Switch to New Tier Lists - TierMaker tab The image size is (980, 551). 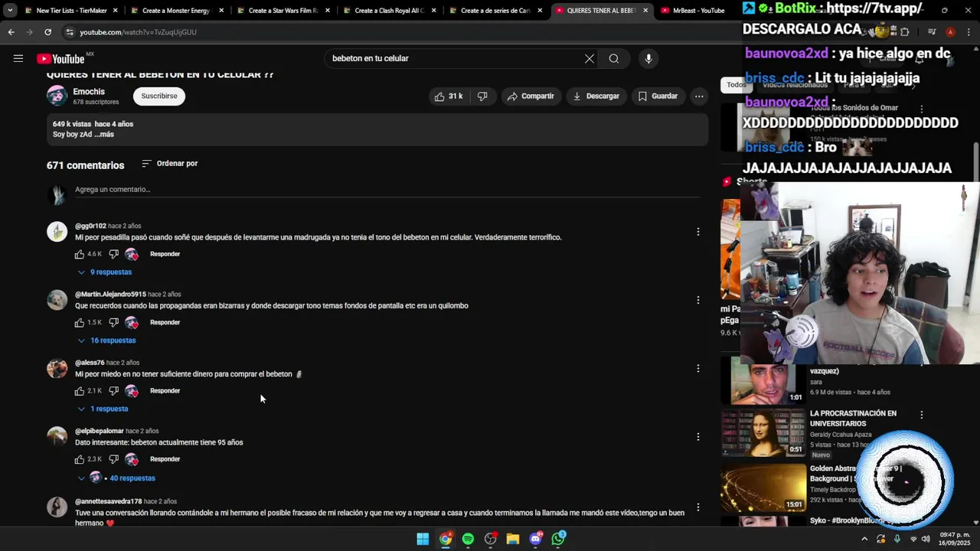point(71,11)
